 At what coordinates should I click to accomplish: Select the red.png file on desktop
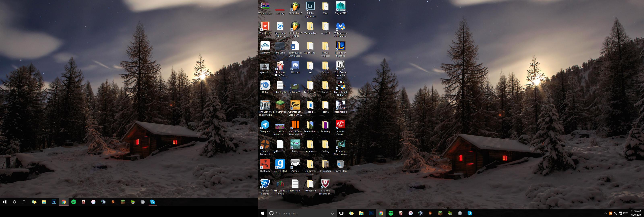tap(280, 11)
